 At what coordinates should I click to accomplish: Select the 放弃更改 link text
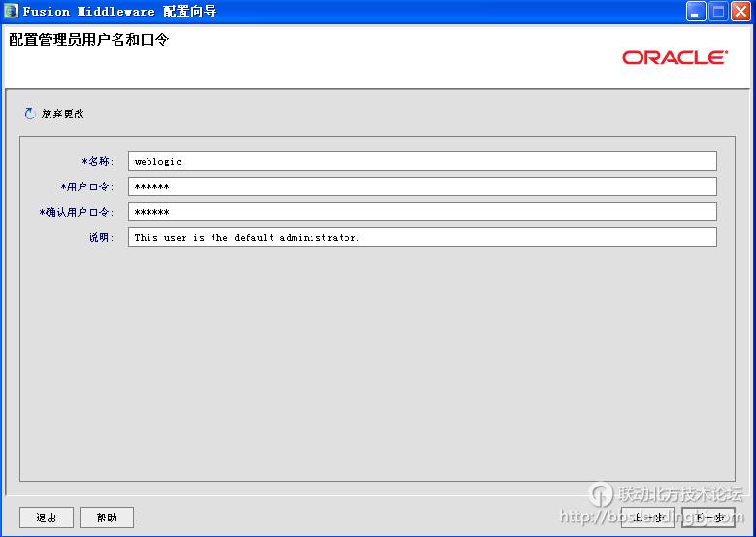[x=62, y=114]
